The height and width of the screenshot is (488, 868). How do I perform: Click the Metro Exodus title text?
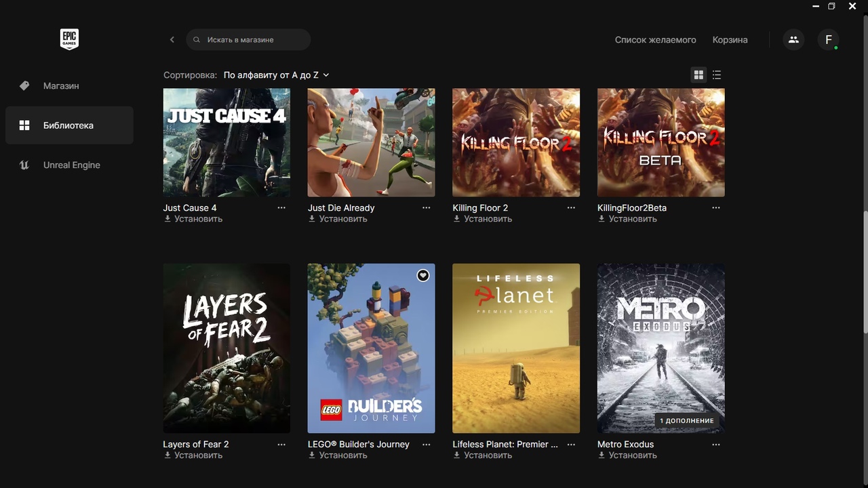point(625,445)
